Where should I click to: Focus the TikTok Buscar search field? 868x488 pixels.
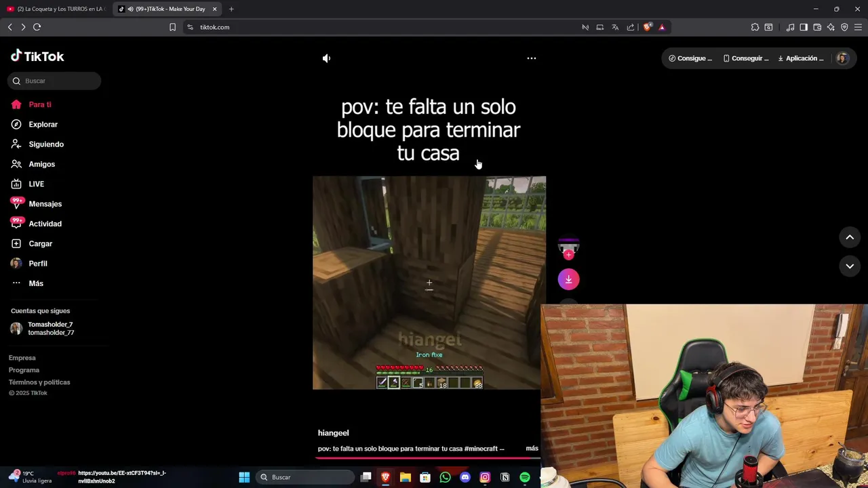coord(55,81)
